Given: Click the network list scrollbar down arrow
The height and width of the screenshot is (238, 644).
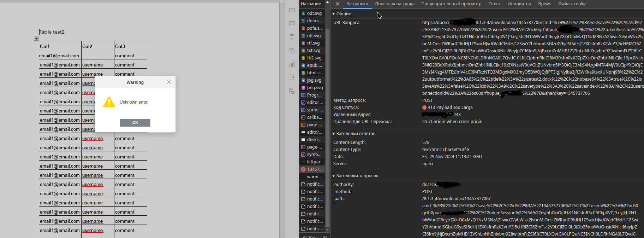Looking at the screenshot, I should point(327,230).
